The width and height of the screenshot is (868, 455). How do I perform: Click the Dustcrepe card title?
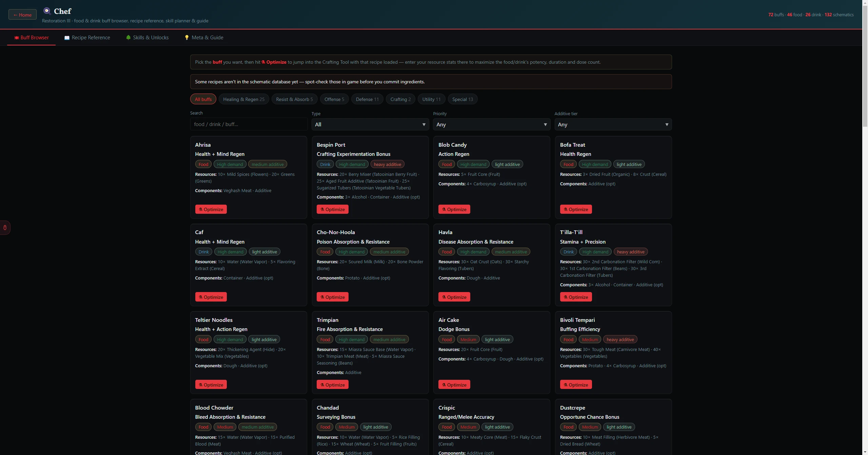573,408
